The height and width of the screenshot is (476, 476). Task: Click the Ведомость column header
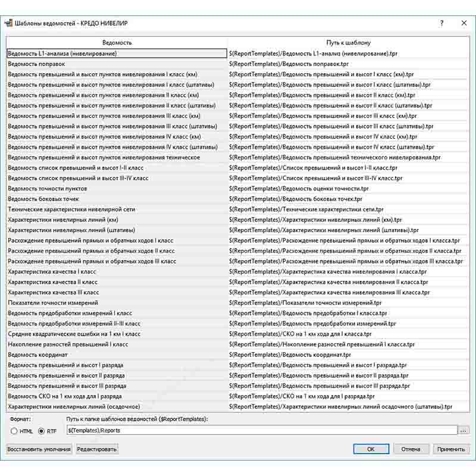click(x=117, y=43)
